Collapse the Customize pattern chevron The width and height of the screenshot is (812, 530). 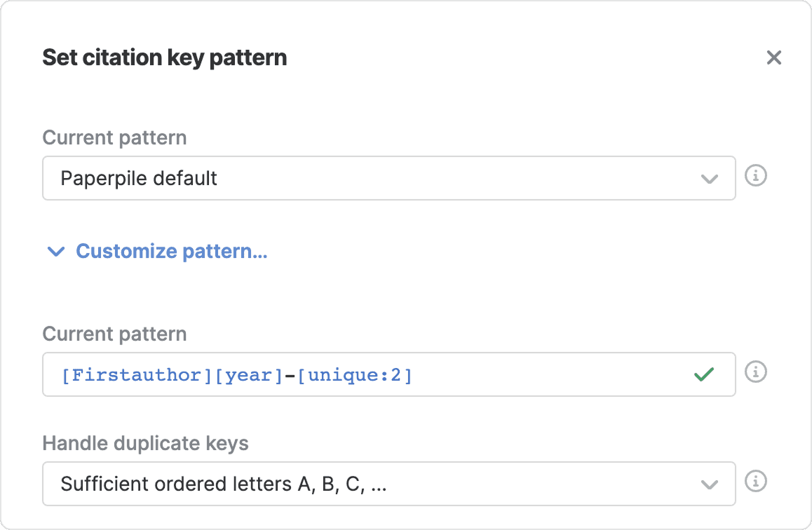pos(55,251)
